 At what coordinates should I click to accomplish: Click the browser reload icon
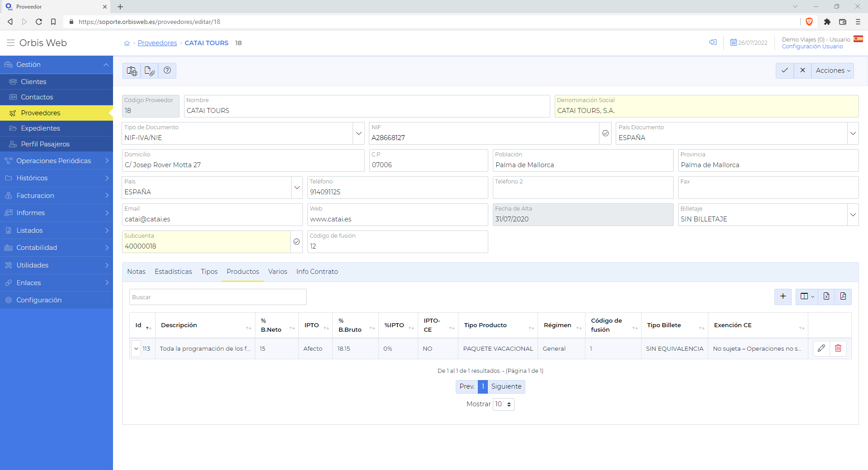[x=39, y=22]
